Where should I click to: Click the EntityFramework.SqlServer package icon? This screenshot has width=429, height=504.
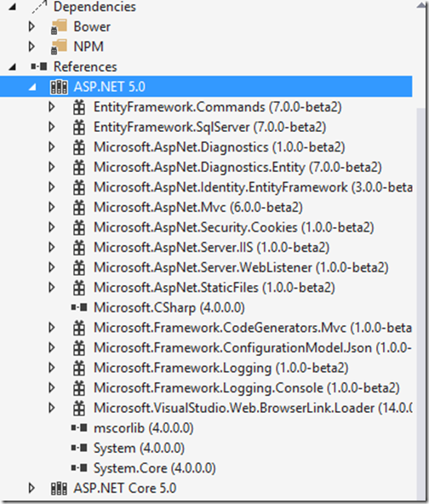pos(79,127)
